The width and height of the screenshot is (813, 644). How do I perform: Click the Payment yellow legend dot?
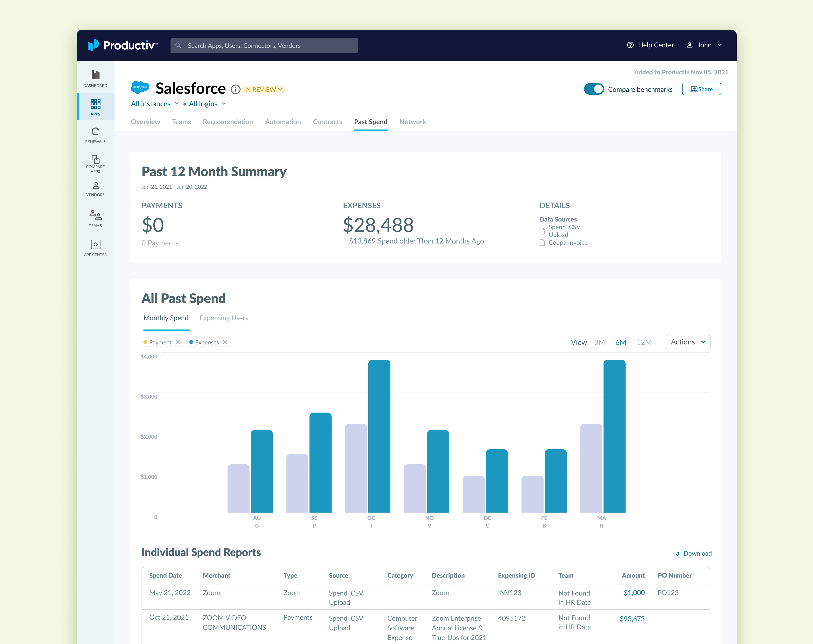145,342
